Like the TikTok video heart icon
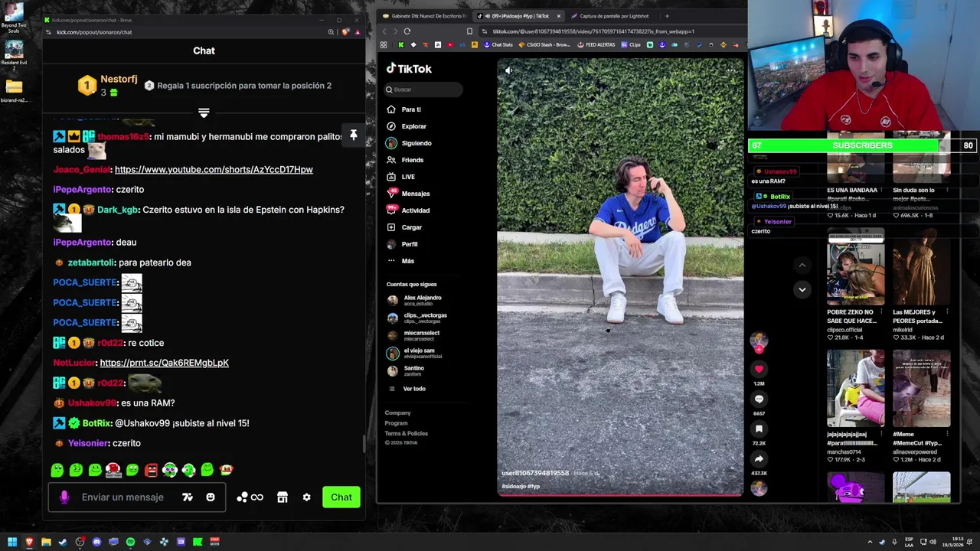This screenshot has width=980, height=551. 759,369
